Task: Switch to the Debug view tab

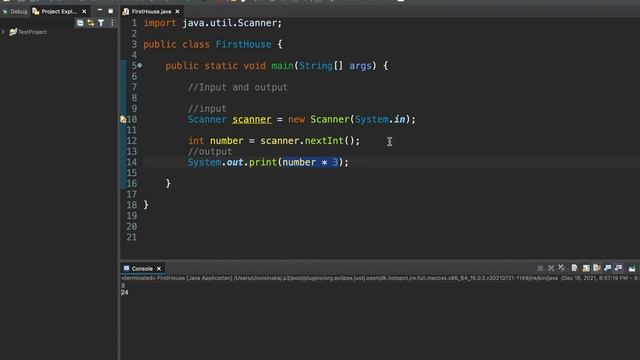Action: coord(15,11)
